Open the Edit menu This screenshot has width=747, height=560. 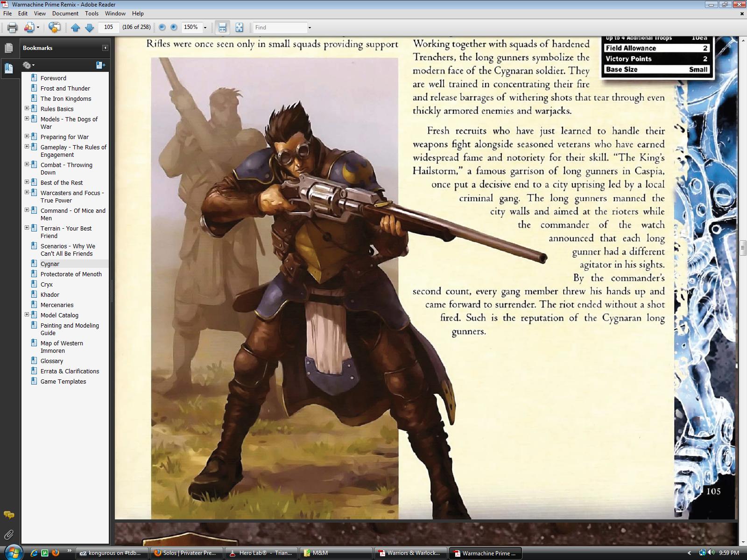point(23,14)
